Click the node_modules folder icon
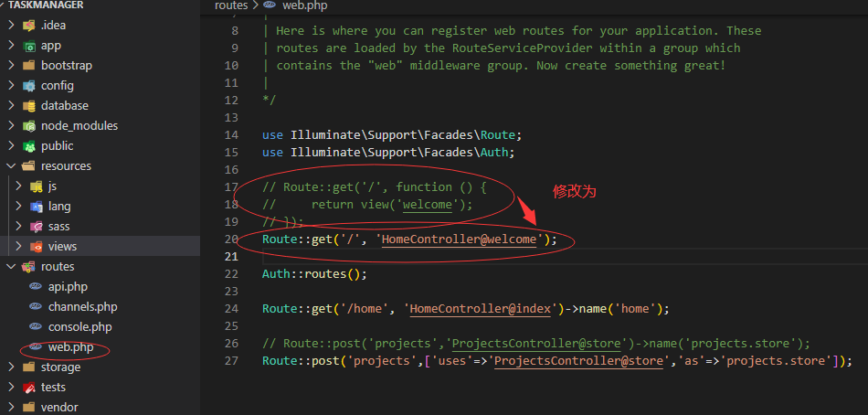This screenshot has width=868, height=415. (x=29, y=126)
